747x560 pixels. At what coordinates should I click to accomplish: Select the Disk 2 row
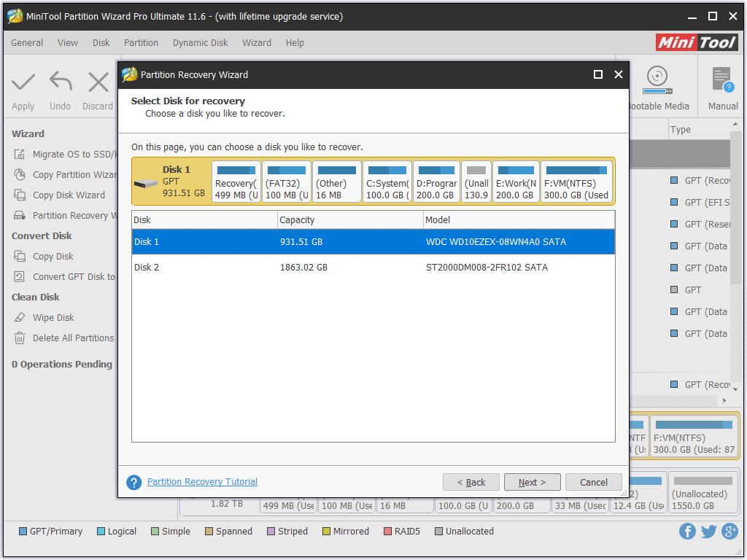(373, 268)
